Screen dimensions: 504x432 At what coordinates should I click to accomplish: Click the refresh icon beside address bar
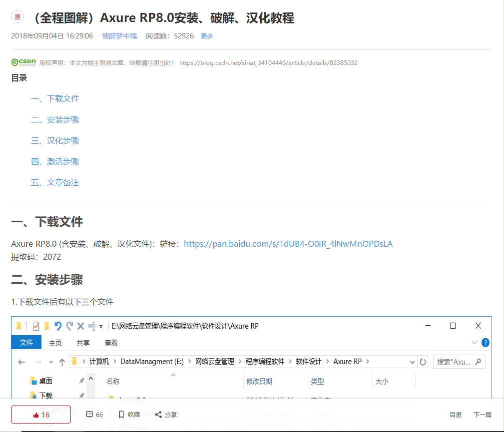click(x=423, y=362)
